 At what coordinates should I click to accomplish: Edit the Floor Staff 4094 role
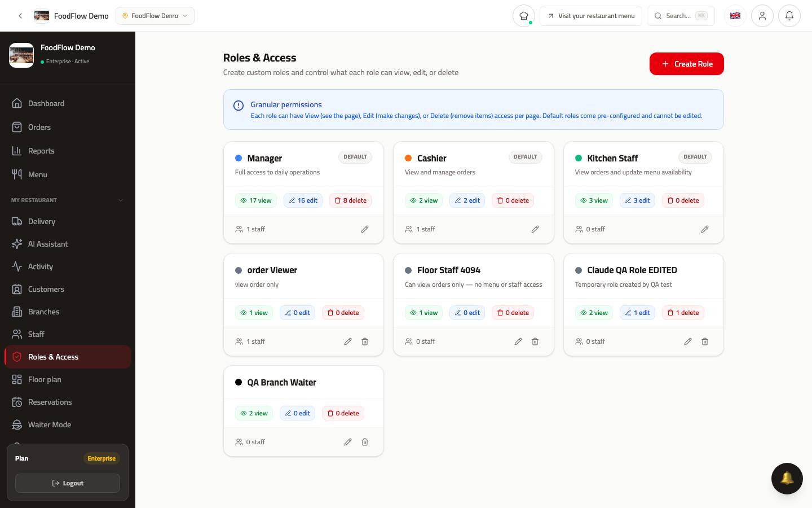click(x=518, y=341)
